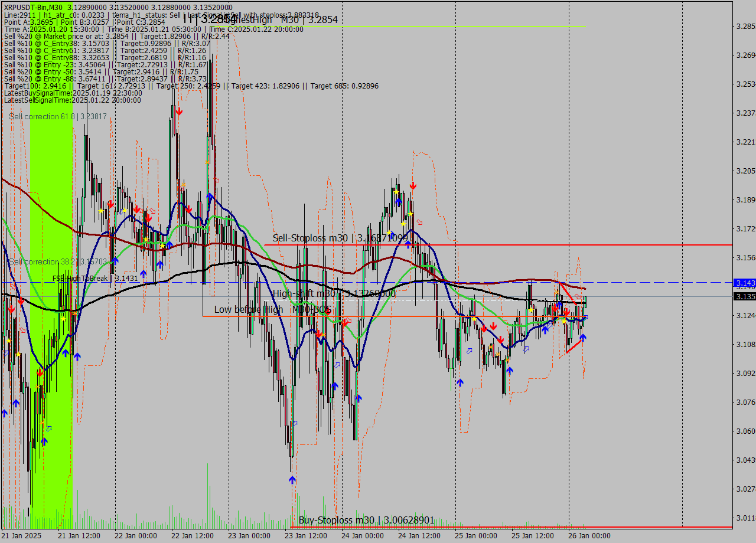Click the 'Sell %20 @ Entry -88: 3.67411' line
Viewport: 756px width, 543px height.
[105, 79]
